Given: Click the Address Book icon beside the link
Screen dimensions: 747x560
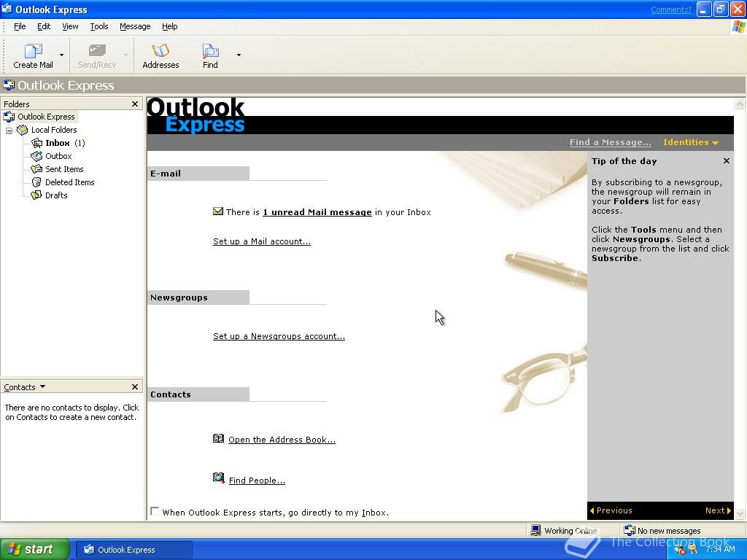Looking at the screenshot, I should [218, 438].
